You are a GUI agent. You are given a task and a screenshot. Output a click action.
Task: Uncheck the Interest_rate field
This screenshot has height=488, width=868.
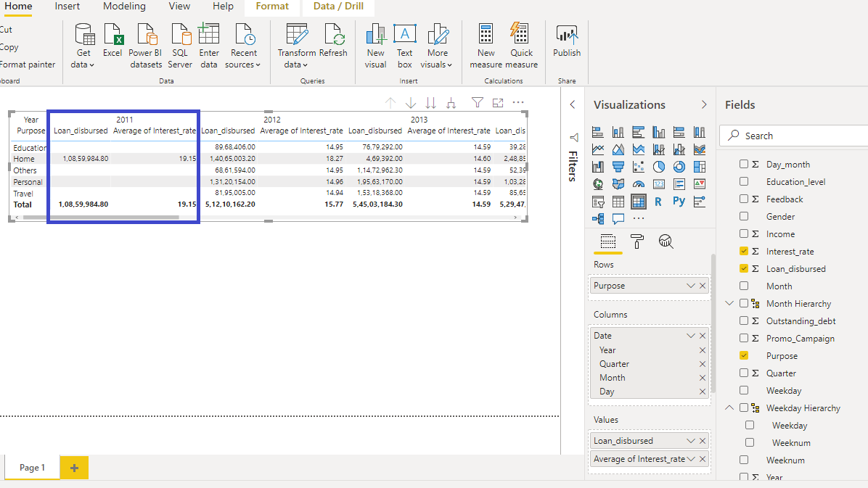[x=744, y=252]
